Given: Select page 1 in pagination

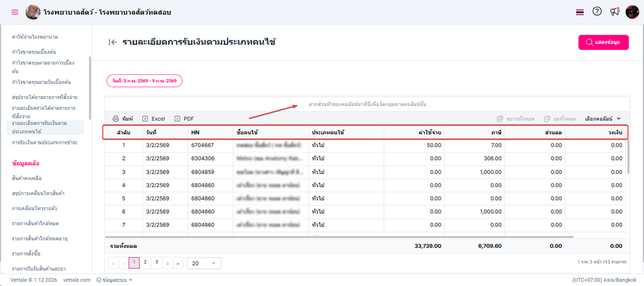Looking at the screenshot, I should click(x=134, y=263).
